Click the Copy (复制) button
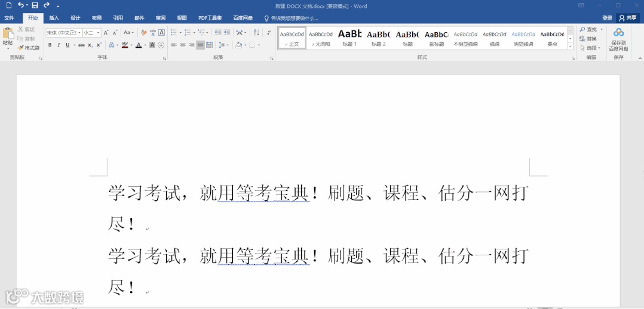The height and width of the screenshot is (309, 644). pyautogui.click(x=26, y=39)
